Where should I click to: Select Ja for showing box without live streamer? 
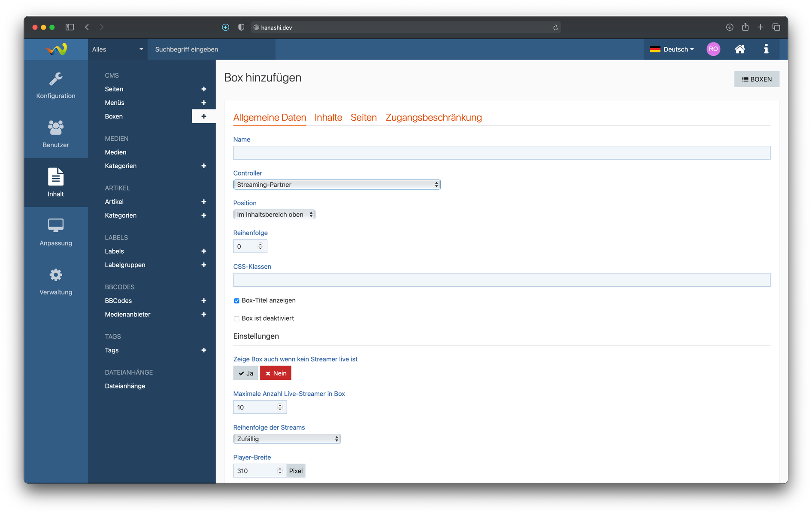[x=245, y=373]
